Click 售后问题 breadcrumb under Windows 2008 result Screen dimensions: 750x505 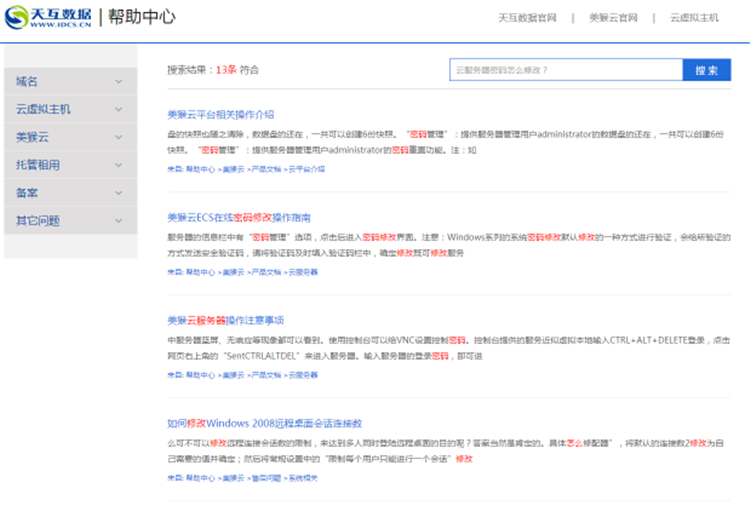(x=266, y=478)
